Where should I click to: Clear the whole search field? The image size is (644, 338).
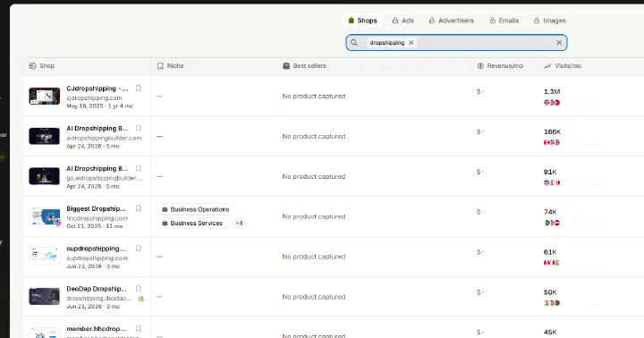click(x=559, y=43)
